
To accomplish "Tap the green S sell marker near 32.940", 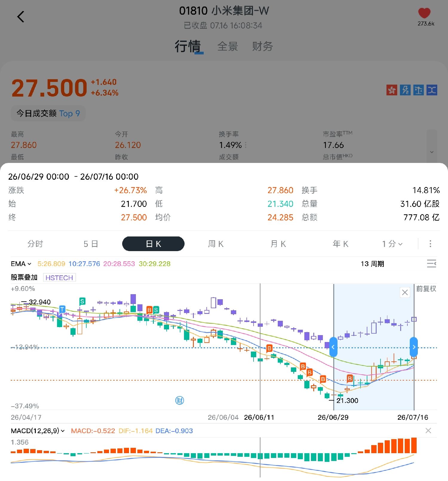I will pos(82,301).
